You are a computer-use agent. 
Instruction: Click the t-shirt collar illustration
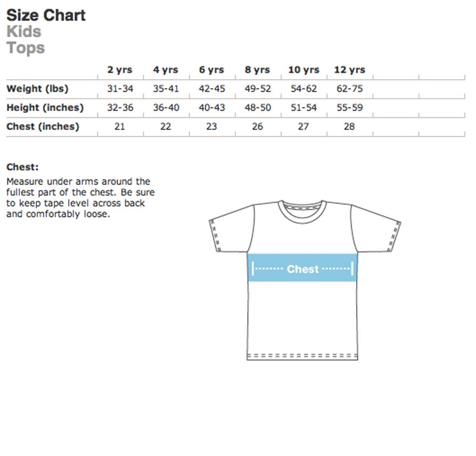tap(302, 211)
